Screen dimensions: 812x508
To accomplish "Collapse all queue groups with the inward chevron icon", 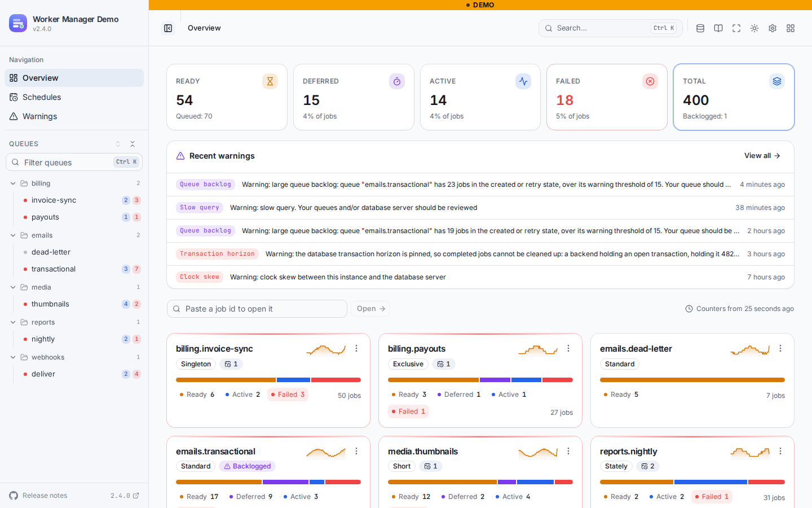I will [x=133, y=144].
